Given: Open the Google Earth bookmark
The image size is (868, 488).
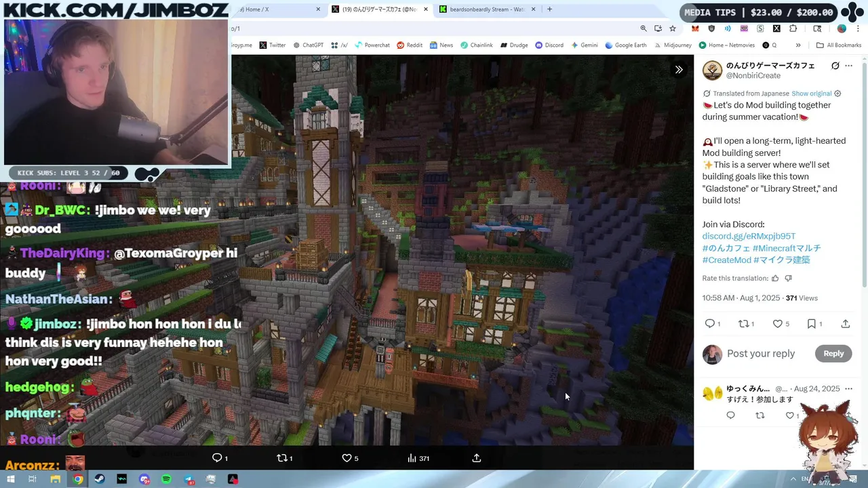Looking at the screenshot, I should [625, 45].
